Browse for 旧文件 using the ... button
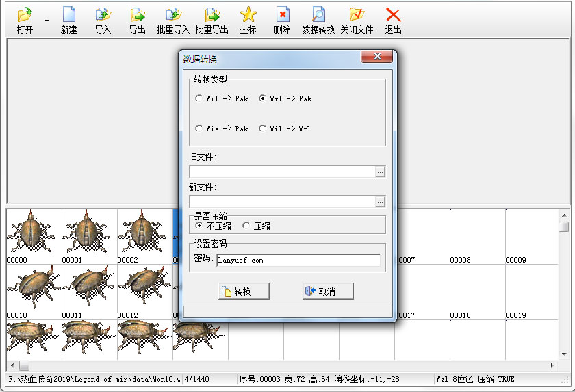This screenshot has height=392, width=575. [381, 172]
